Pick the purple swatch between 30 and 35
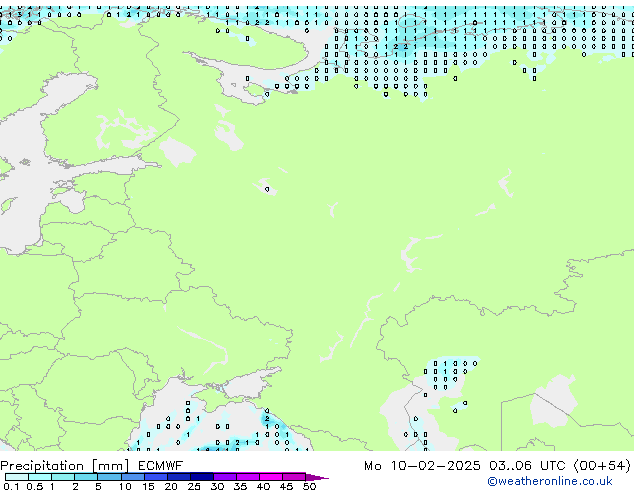This screenshot has width=634, height=490. point(225,477)
